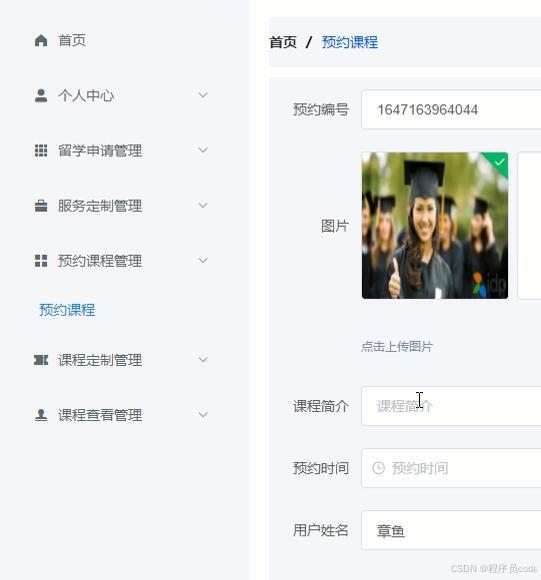Click the uploaded graduation photo thumbnail
541x580 pixels.
coord(435,225)
